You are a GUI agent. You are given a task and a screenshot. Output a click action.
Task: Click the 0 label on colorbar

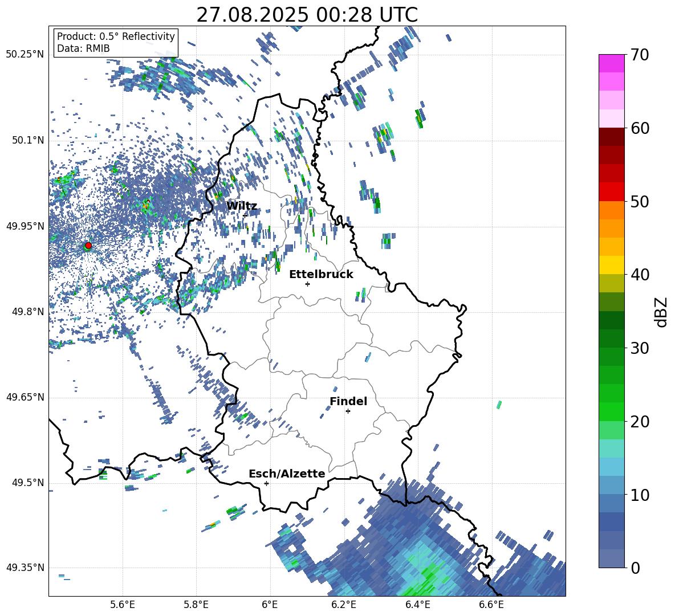635,568
